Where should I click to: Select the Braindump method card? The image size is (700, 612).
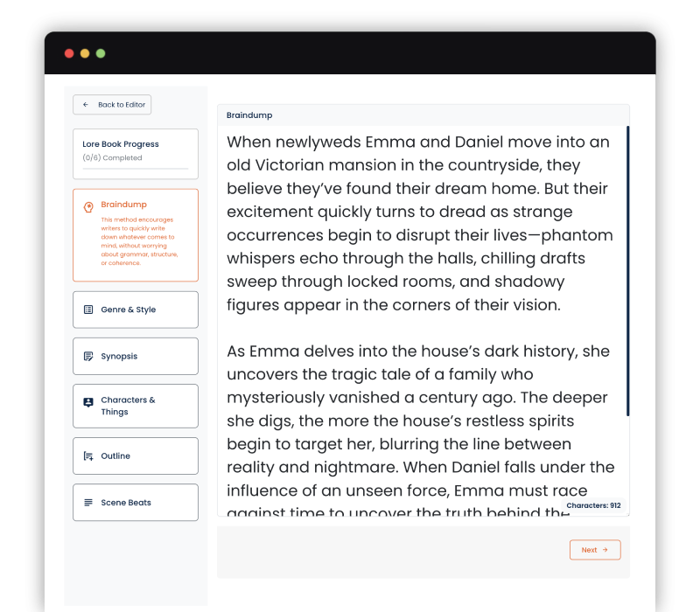[136, 235]
